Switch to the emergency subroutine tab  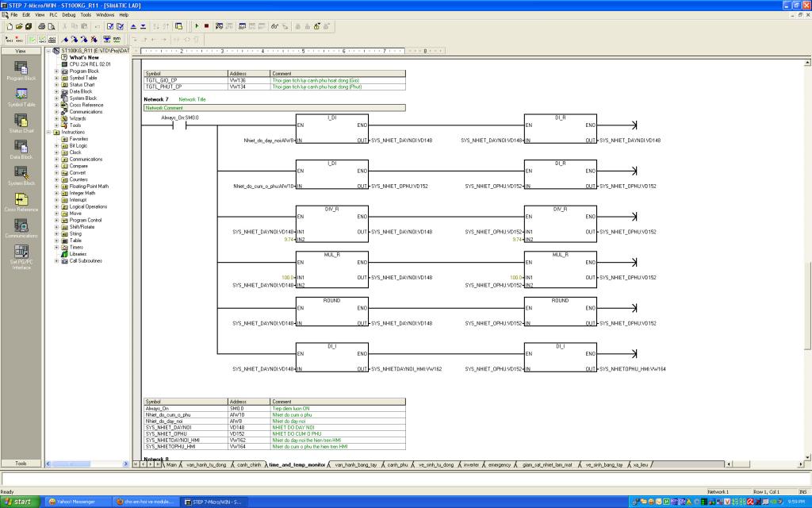(x=500, y=464)
